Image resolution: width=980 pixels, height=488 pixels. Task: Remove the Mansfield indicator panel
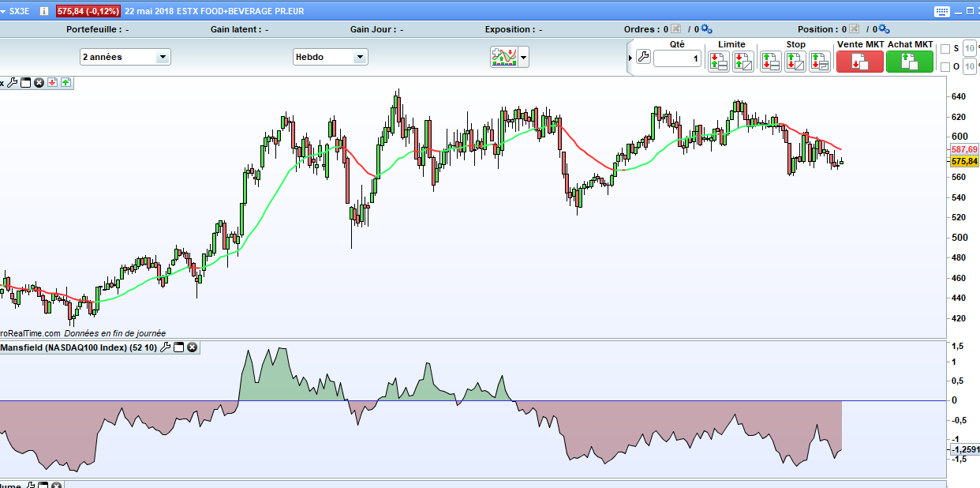click(x=192, y=347)
